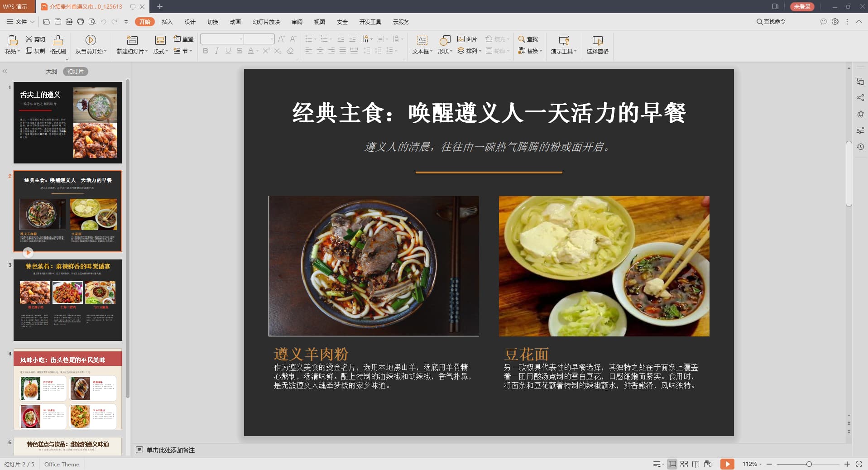Switch to 设计 ribbon tab
Screen dimensions: 868x470
point(190,22)
